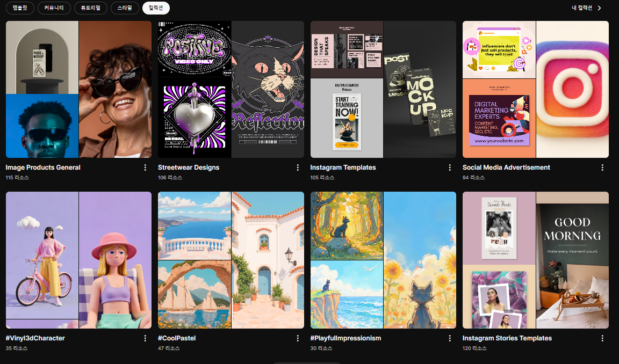This screenshot has width=619, height=364.
Task: Click the purple polaroid photos story thumbnail
Action: [x=499, y=297]
